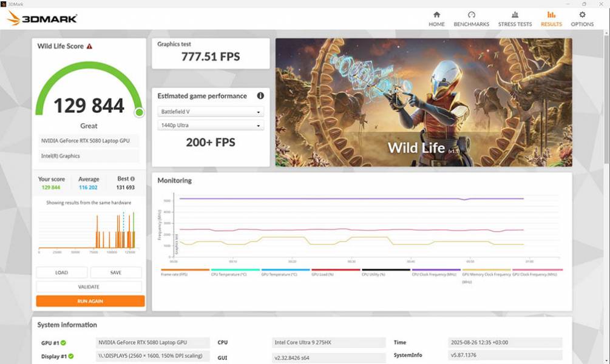The width and height of the screenshot is (610, 364).
Task: Click warning triangle beside Wild Life Score
Action: coord(90,46)
